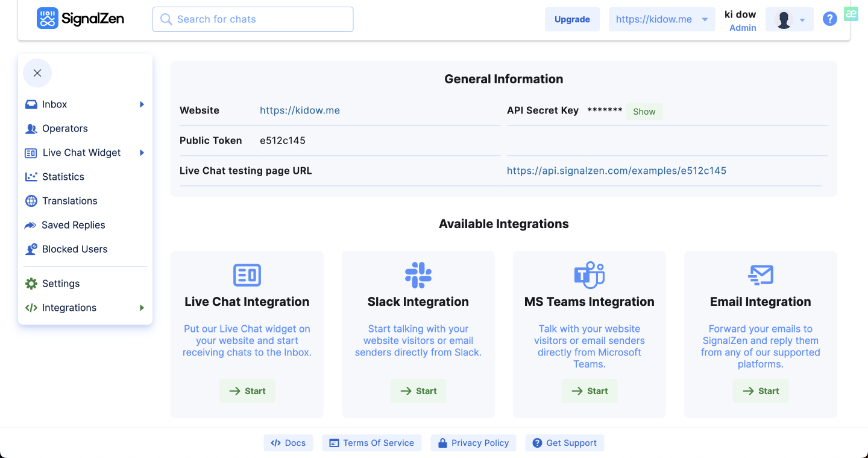Expand the Integrations submenu arrow
This screenshot has width=868, height=458.
[142, 308]
